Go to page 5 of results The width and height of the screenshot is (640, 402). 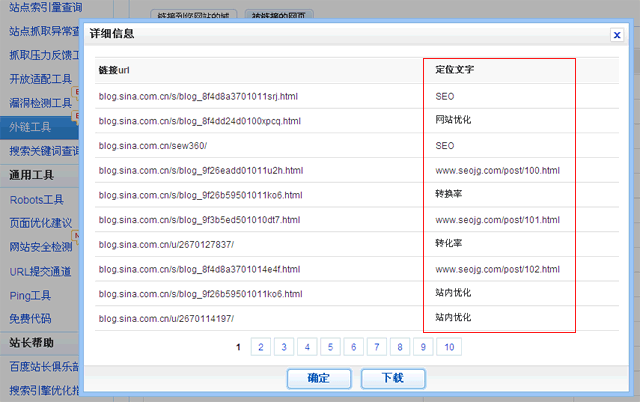[x=330, y=347]
